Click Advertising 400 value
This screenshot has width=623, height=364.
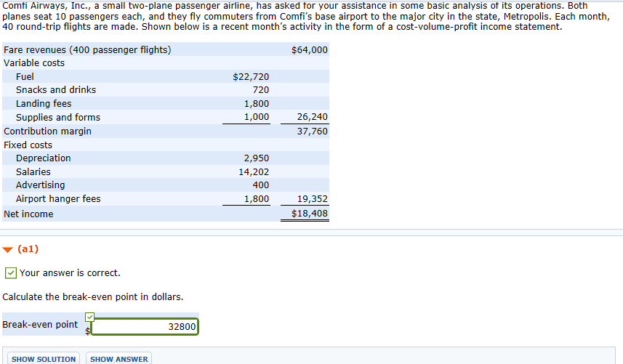click(261, 185)
